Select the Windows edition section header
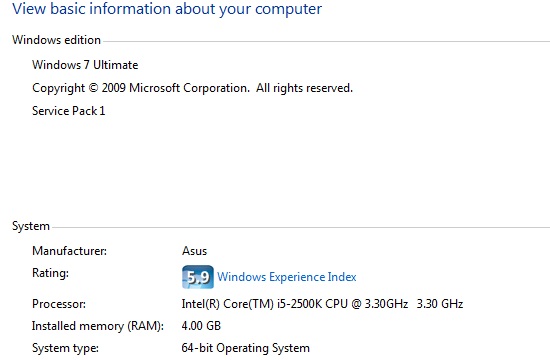550x360 pixels. [x=56, y=40]
